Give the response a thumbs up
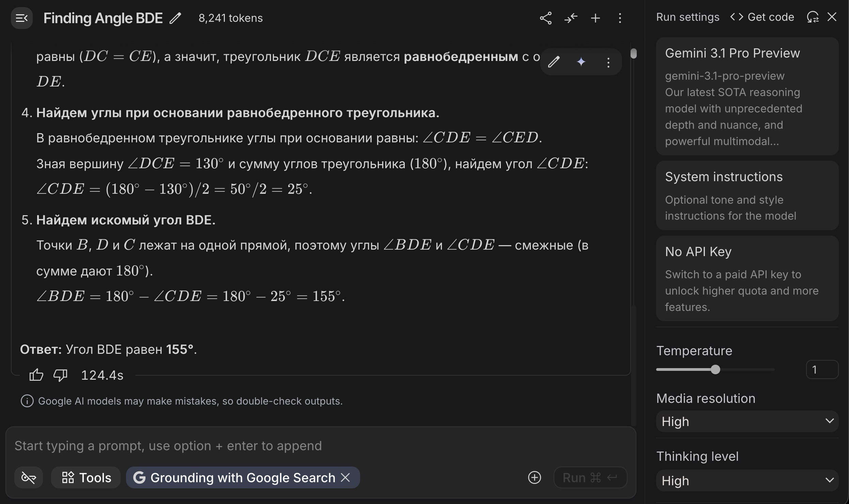This screenshot has width=849, height=504. click(36, 375)
